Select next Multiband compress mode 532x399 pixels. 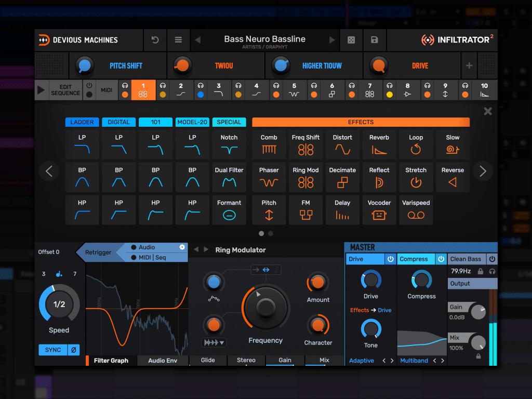point(443,361)
